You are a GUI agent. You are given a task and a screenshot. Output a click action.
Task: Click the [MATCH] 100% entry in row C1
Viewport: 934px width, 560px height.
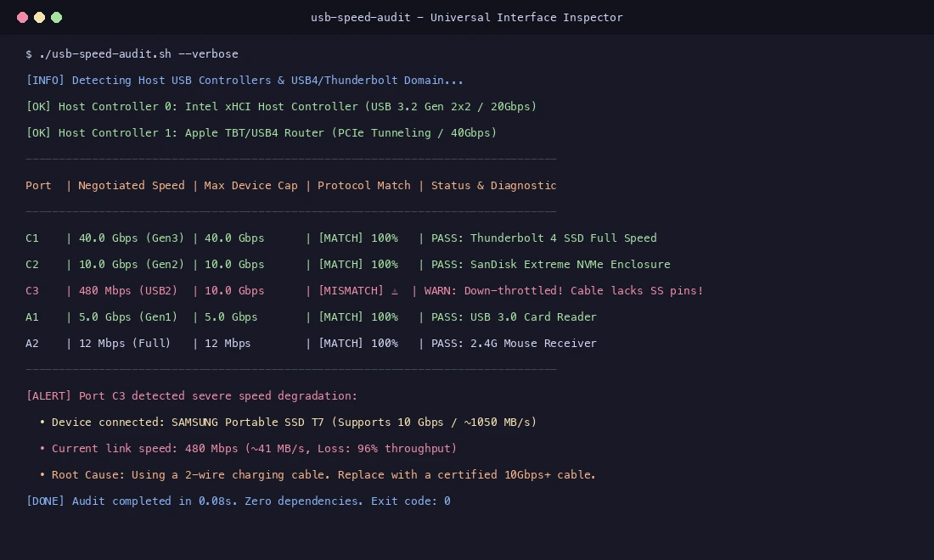click(358, 238)
